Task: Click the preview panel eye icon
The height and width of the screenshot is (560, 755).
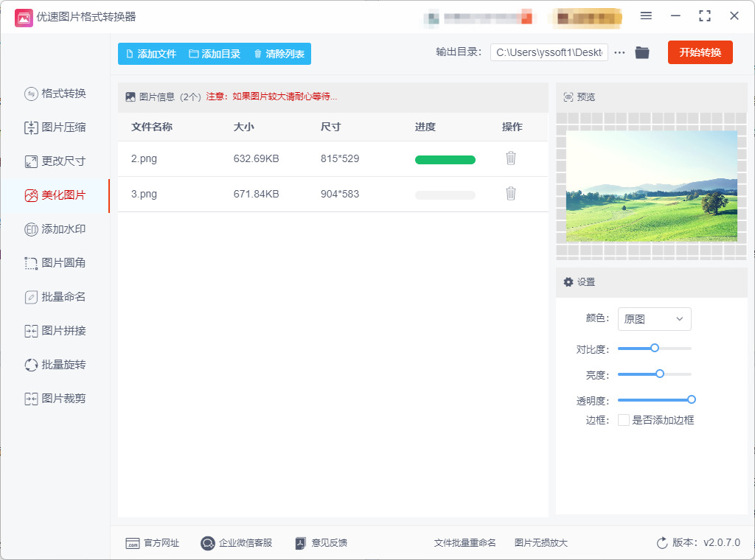Action: (x=568, y=97)
